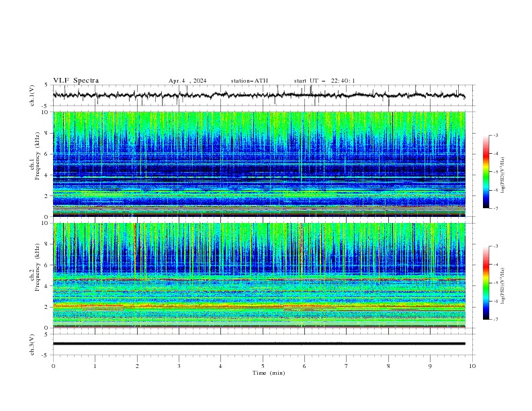Click the ch.2 Frequency (kHz) axis label
Screen dimensions: 532x411
[x=35, y=267]
